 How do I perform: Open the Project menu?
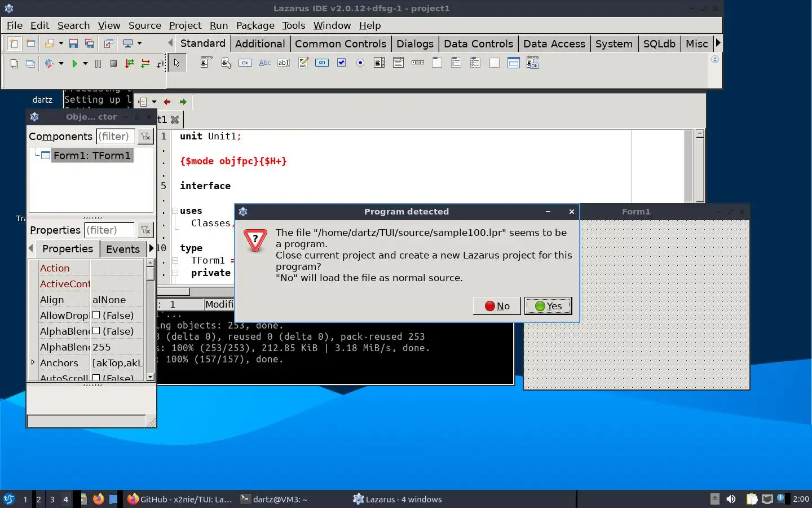pyautogui.click(x=185, y=25)
